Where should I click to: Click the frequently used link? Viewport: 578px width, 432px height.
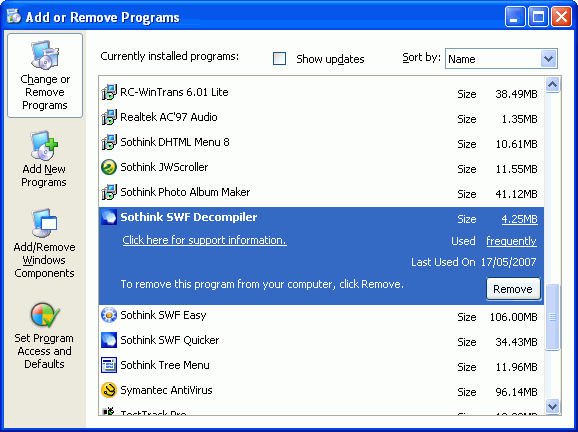(x=511, y=241)
